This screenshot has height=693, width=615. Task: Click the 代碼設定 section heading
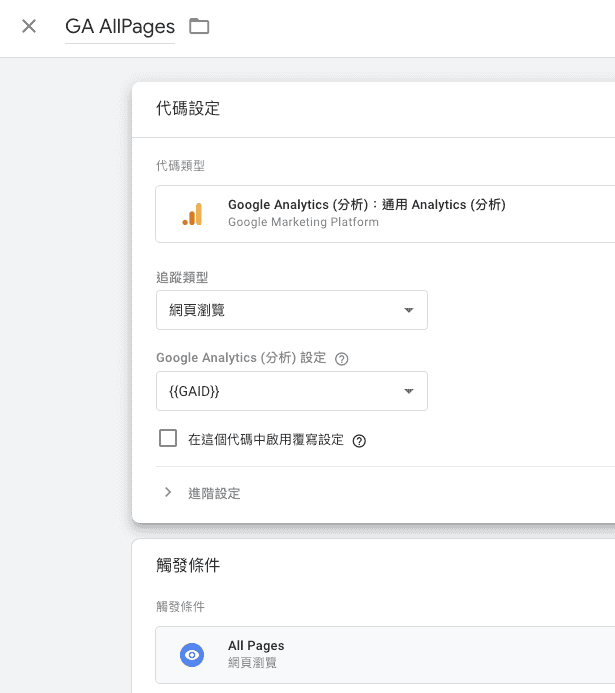tap(188, 109)
